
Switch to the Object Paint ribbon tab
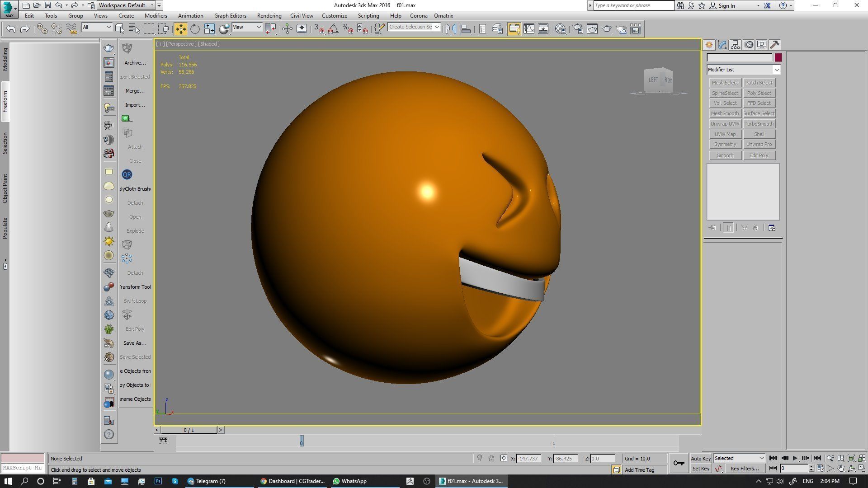point(5,188)
